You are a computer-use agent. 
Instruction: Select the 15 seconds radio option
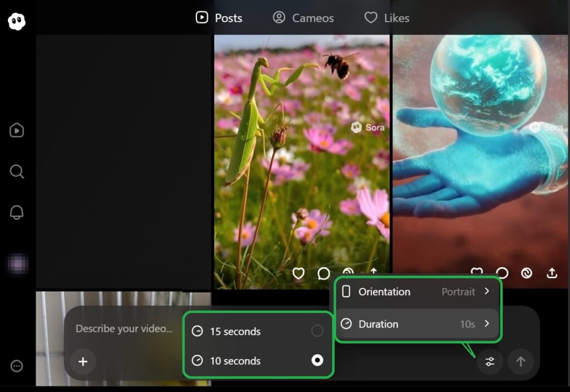(317, 331)
